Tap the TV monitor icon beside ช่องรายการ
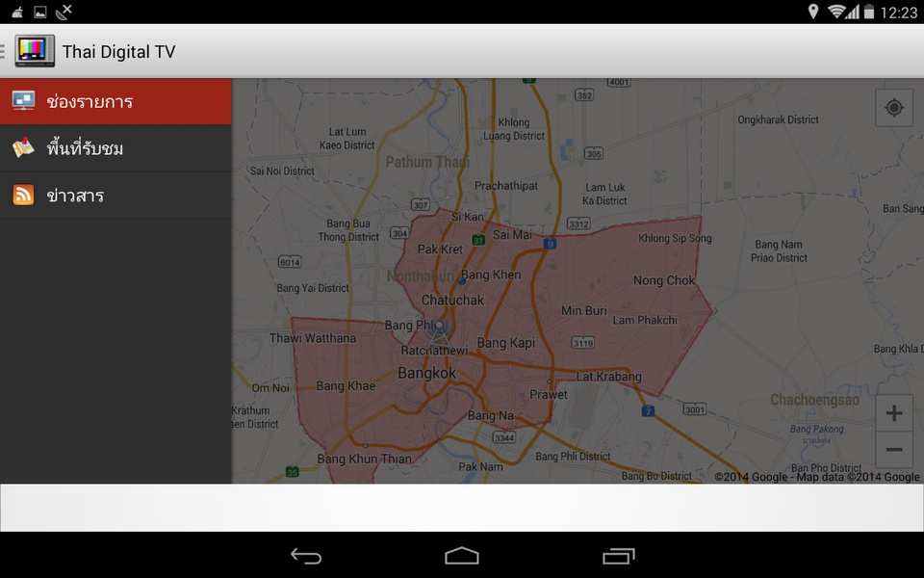This screenshot has width=924, height=578. (23, 101)
